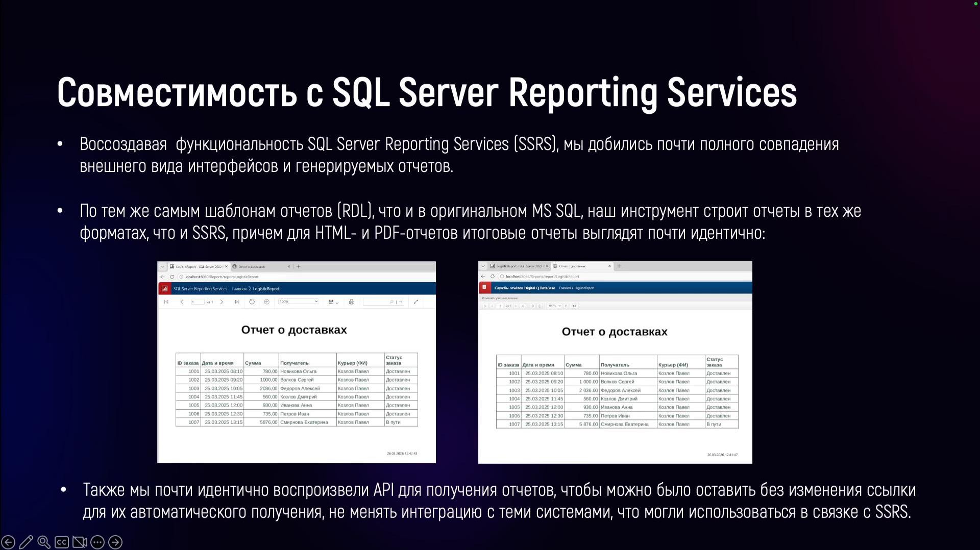Click 'Курьер (ФИ)' column header in left screenshot
Screen dimensions: 980x550
(x=353, y=363)
